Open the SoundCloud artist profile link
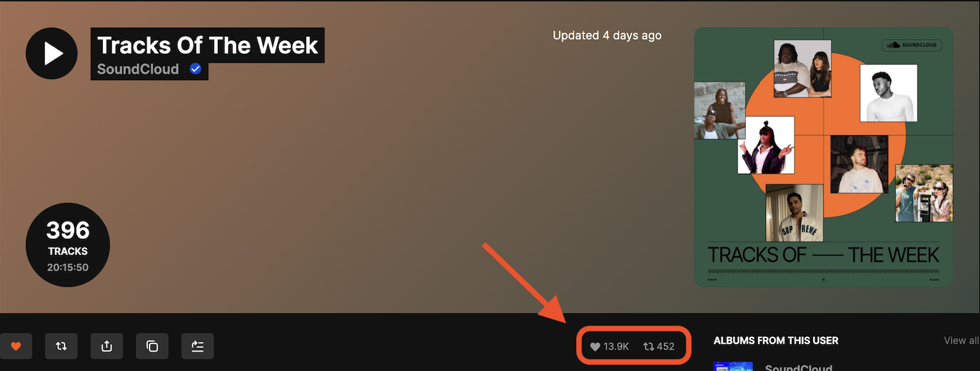This screenshot has height=371, width=980. click(138, 69)
